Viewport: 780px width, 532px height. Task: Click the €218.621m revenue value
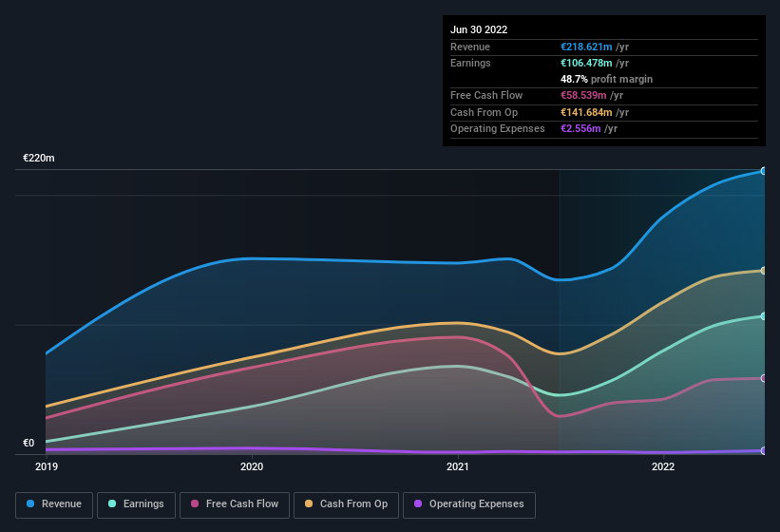(586, 47)
